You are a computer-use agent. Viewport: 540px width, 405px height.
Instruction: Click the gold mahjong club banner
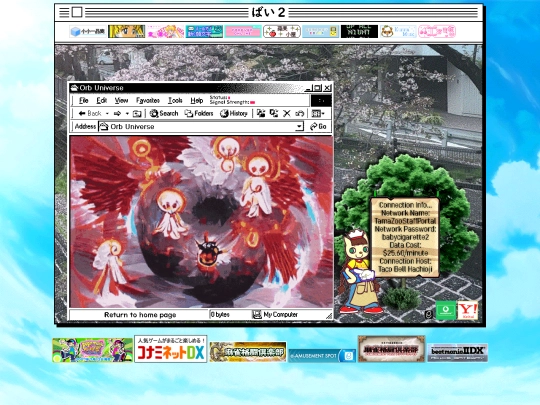coord(248,352)
